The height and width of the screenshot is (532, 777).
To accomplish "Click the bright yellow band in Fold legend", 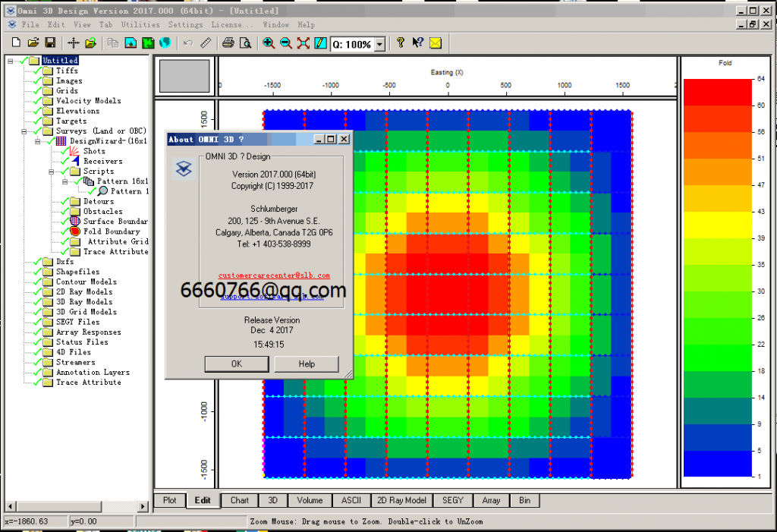I will point(718,225).
